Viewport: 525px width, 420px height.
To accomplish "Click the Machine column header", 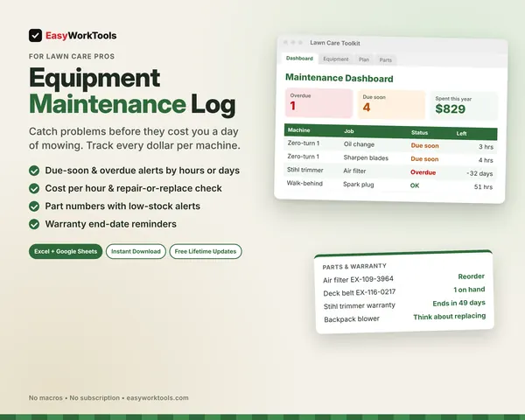I will click(298, 130).
